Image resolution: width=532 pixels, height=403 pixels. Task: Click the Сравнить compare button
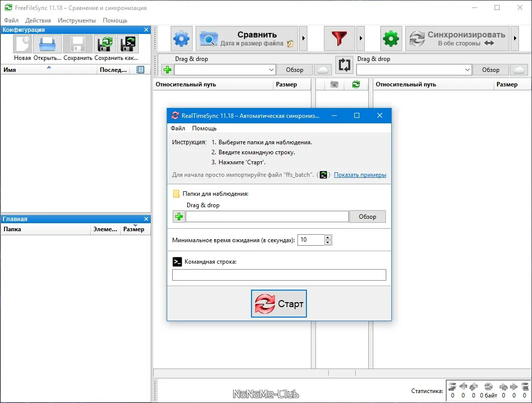[x=247, y=39]
